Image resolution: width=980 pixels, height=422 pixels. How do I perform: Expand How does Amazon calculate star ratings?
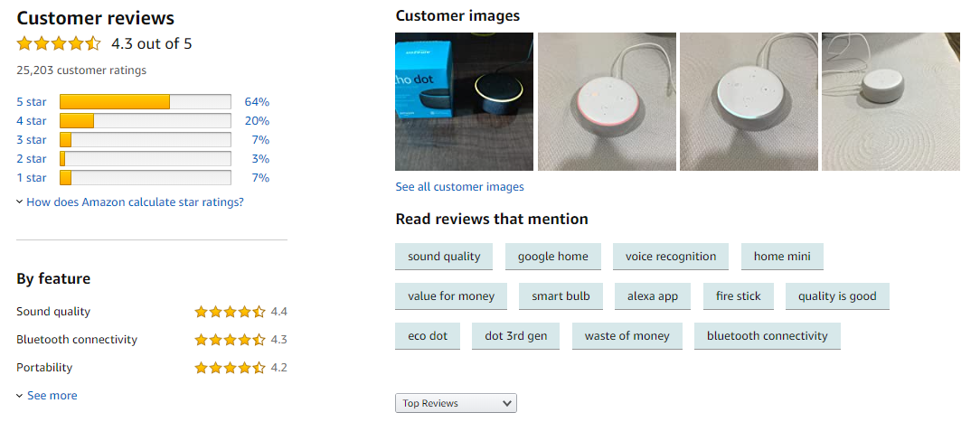[134, 202]
